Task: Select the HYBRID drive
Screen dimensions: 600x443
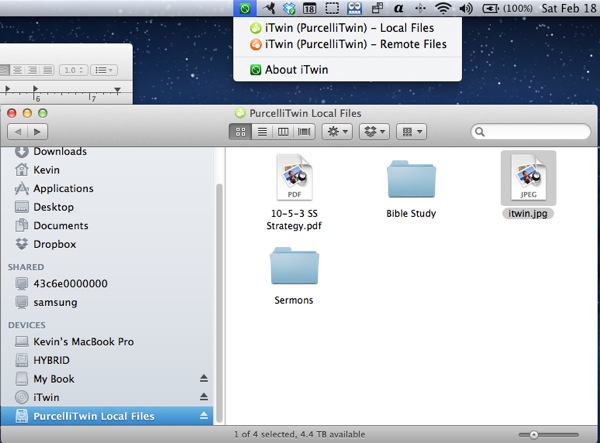Action: [107, 360]
